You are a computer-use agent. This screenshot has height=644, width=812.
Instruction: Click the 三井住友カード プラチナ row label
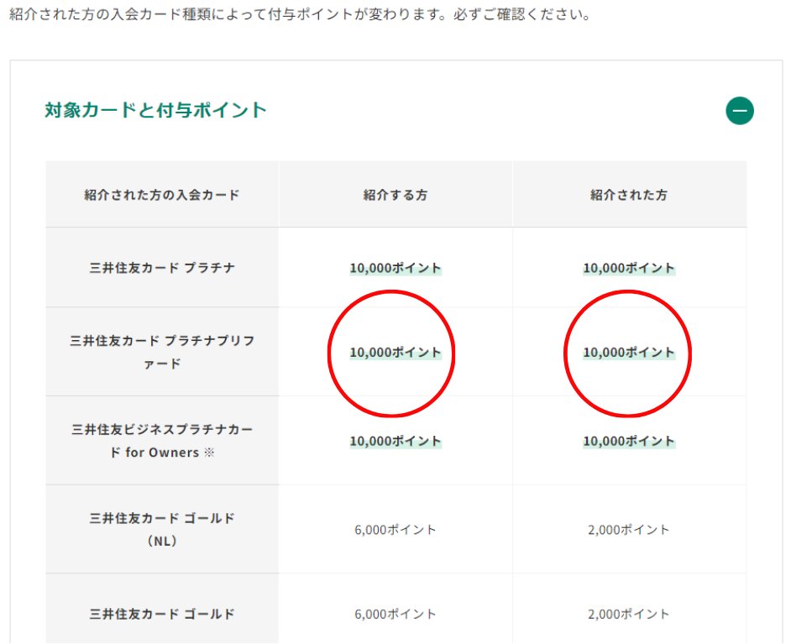pyautogui.click(x=162, y=268)
